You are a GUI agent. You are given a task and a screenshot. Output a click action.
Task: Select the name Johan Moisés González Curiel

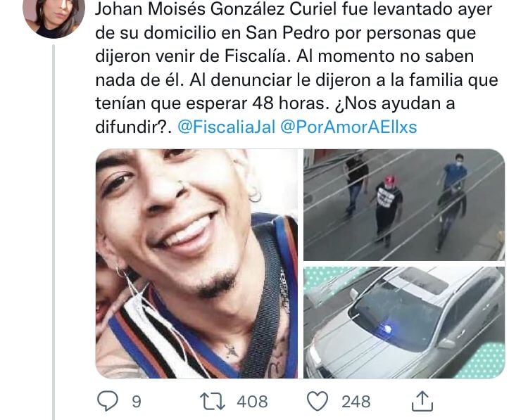[x=216, y=9]
